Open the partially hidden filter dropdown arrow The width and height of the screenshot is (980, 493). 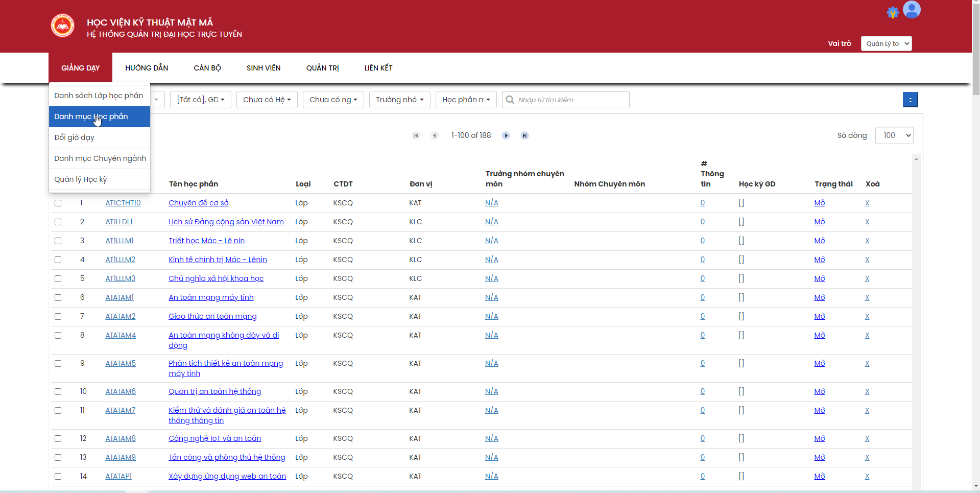tap(157, 100)
